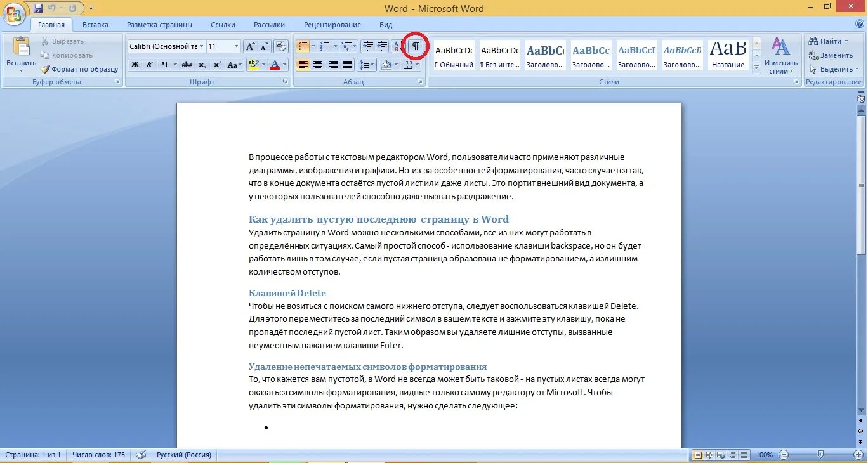Increase font size with grow icon
The width and height of the screenshot is (868, 463).
click(x=251, y=46)
